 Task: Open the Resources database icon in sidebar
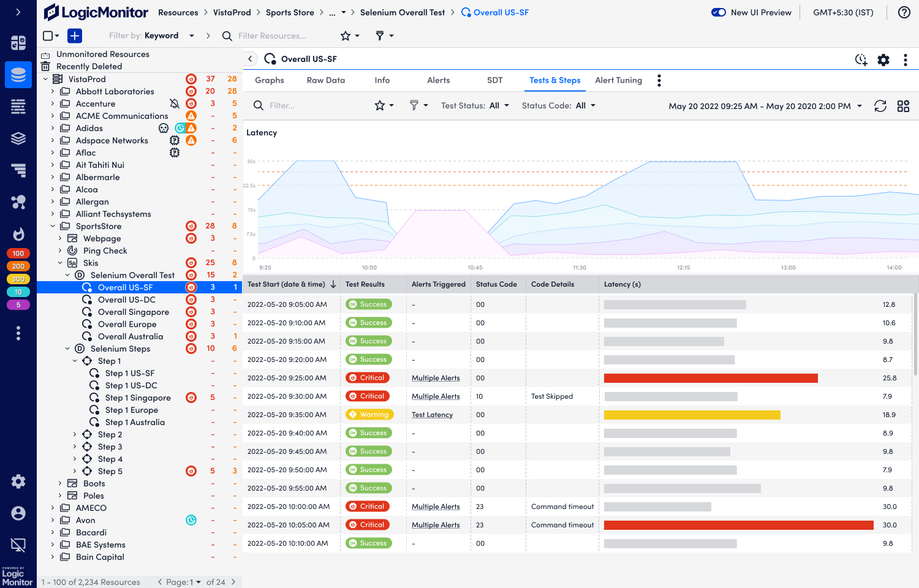pos(18,75)
